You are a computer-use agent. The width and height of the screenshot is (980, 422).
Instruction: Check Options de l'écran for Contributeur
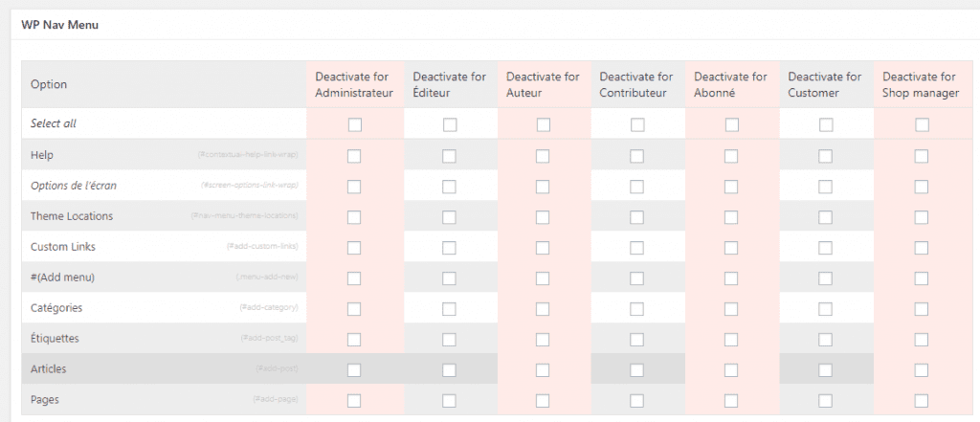point(637,186)
